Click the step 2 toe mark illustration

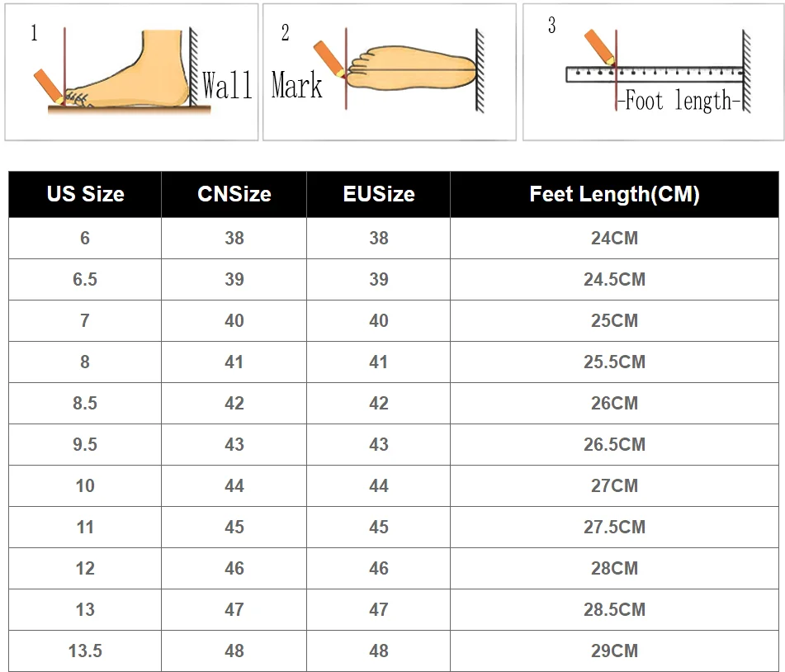tap(390, 72)
